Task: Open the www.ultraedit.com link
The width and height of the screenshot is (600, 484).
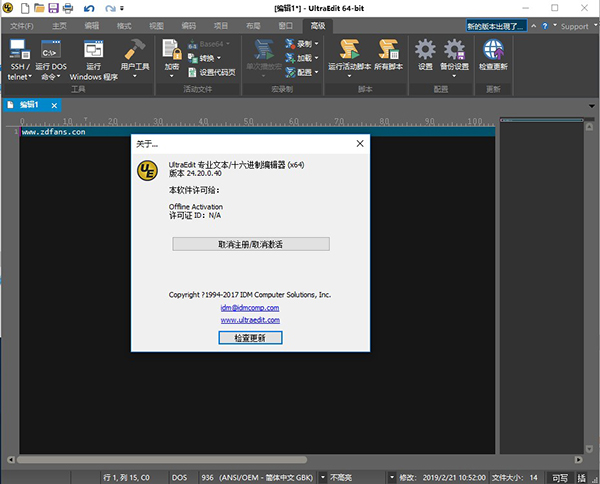Action: (250, 320)
